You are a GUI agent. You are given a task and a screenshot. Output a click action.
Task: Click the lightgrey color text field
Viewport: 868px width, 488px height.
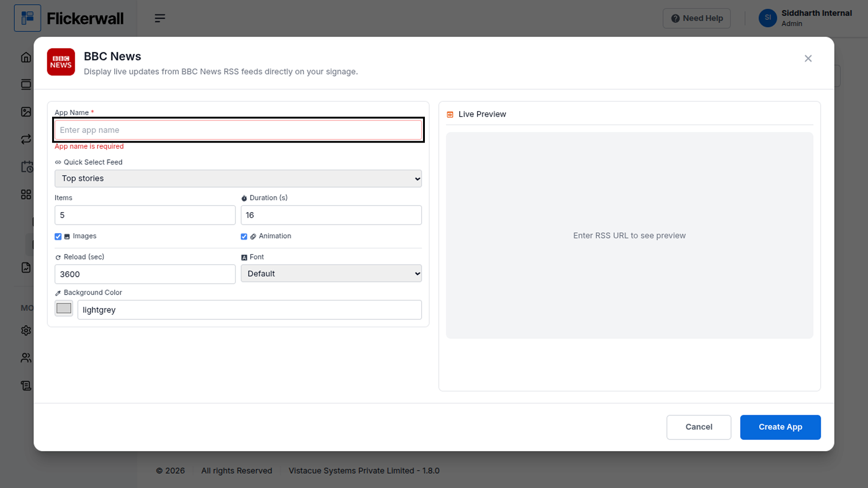[x=249, y=310]
